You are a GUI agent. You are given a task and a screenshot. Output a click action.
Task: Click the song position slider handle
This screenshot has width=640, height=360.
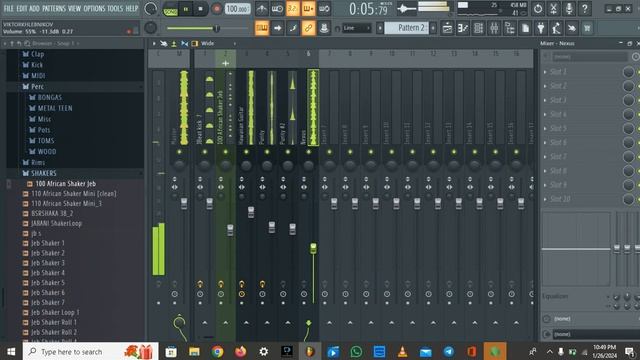point(216,28)
